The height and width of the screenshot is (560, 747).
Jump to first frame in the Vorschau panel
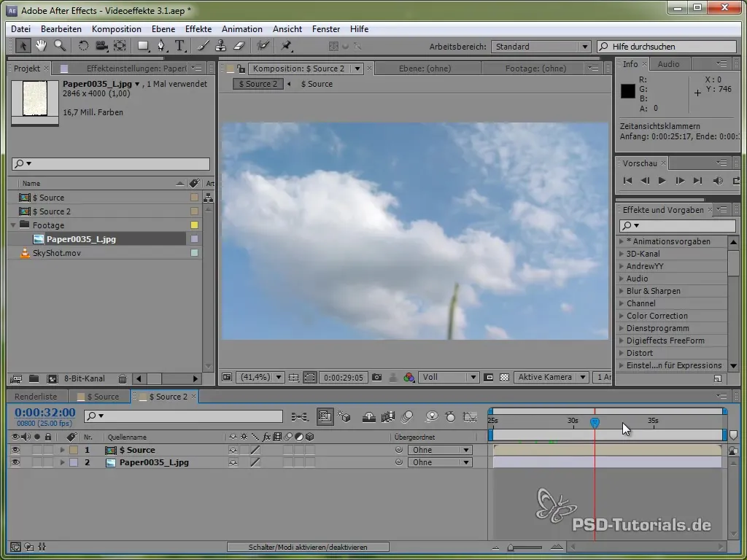(627, 181)
